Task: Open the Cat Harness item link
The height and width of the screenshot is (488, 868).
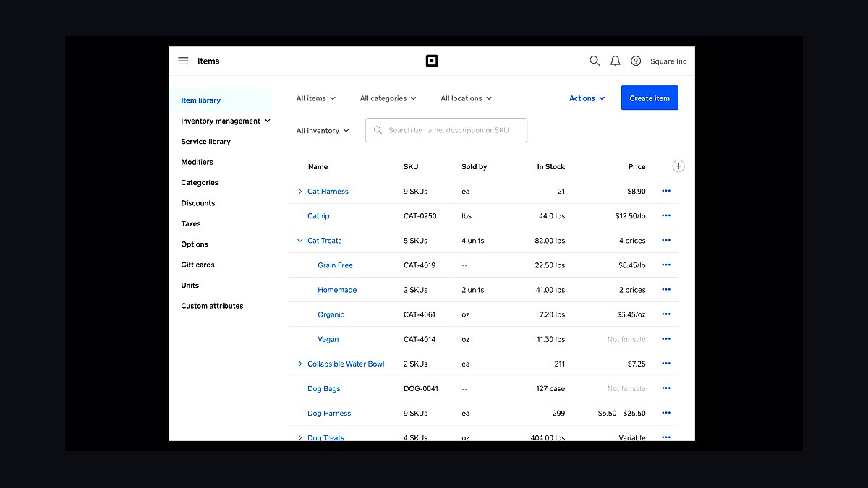Action: [328, 192]
